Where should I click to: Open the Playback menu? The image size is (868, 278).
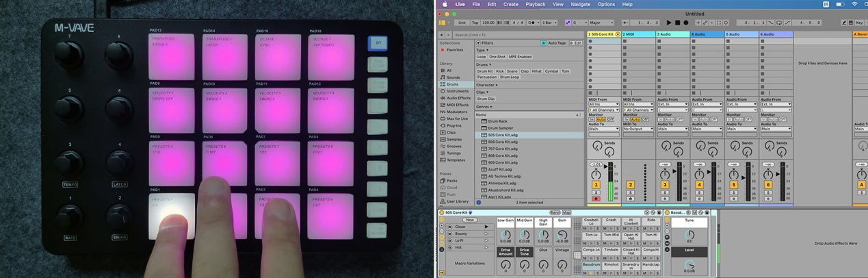(x=535, y=4)
